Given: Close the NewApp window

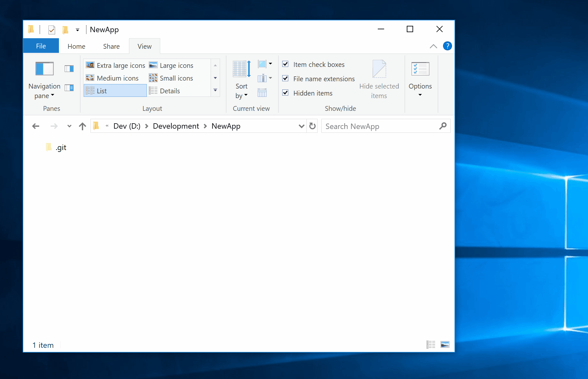Looking at the screenshot, I should point(440,29).
